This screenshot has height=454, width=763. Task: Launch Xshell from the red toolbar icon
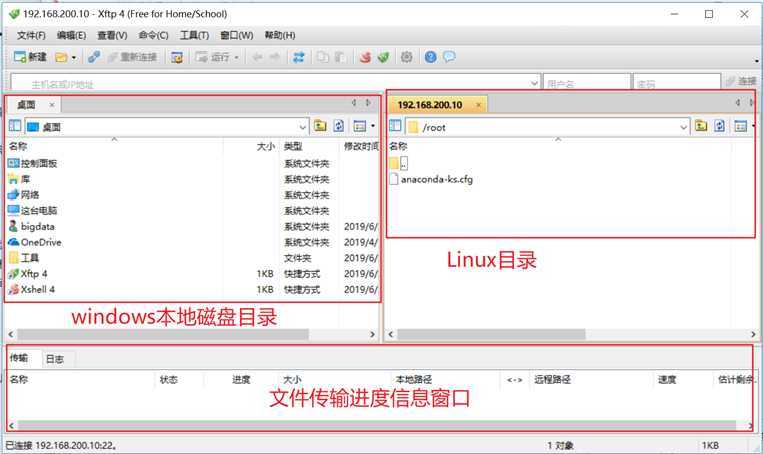pyautogui.click(x=365, y=57)
